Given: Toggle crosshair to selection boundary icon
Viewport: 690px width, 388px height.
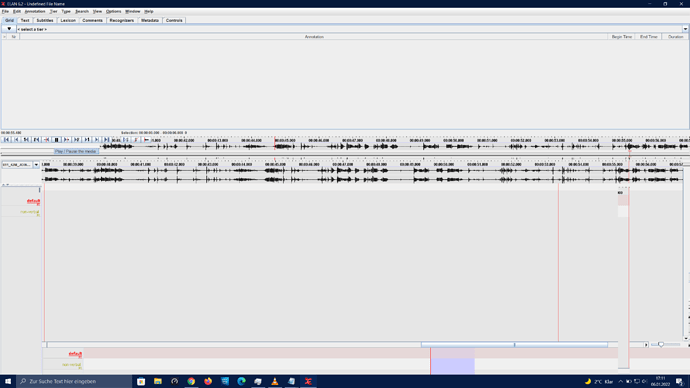Looking at the screenshot, I should pos(146,139).
